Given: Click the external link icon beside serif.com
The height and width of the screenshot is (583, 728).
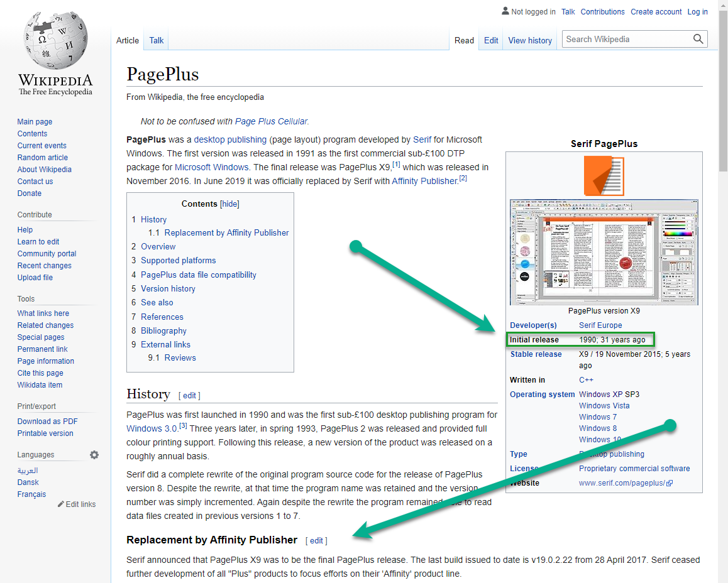Looking at the screenshot, I should [670, 483].
